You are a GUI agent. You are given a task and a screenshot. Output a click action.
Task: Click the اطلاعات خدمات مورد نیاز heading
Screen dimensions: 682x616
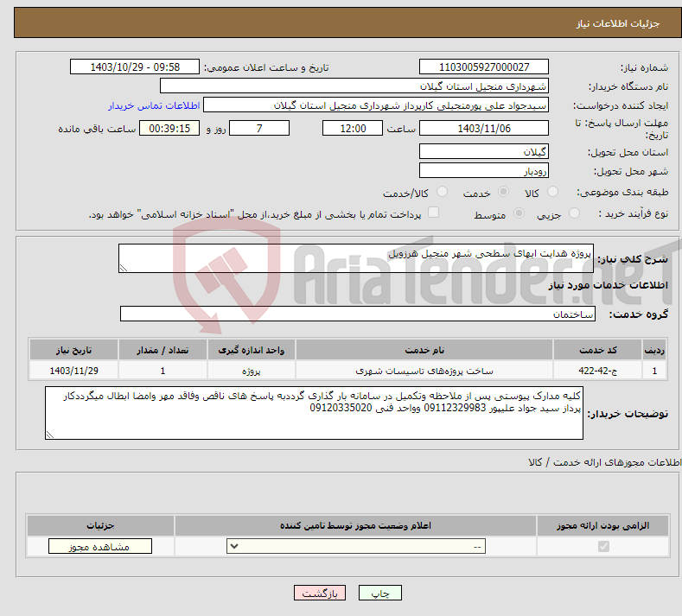point(608,285)
